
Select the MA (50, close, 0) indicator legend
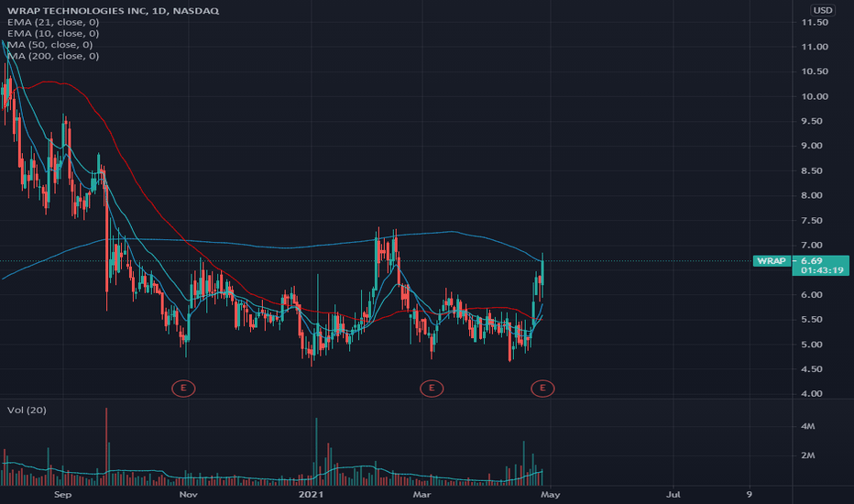pos(50,45)
